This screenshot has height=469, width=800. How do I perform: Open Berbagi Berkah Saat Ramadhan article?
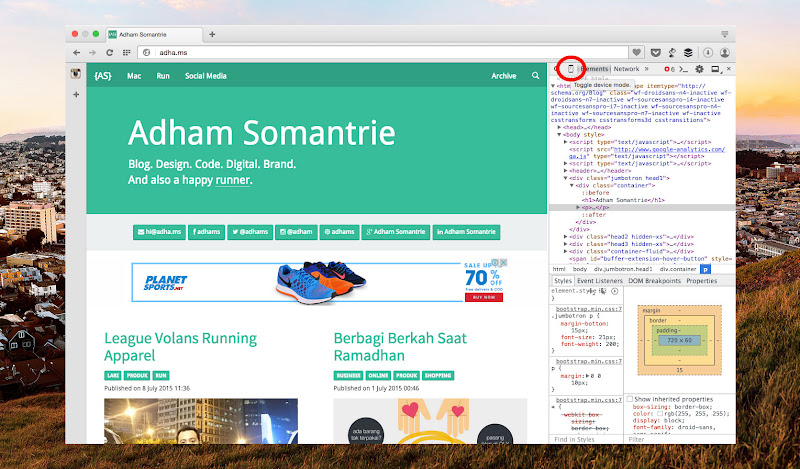point(400,347)
